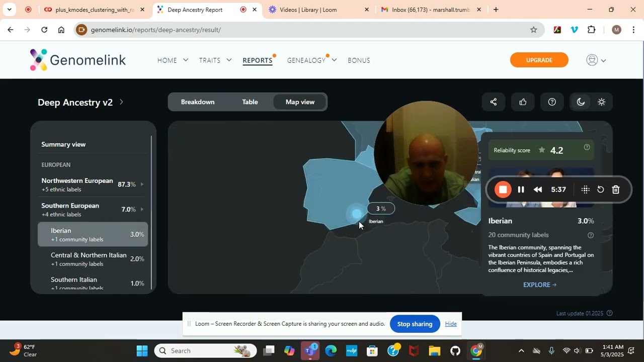Open Loom drawing grid dots icon

[x=585, y=190]
